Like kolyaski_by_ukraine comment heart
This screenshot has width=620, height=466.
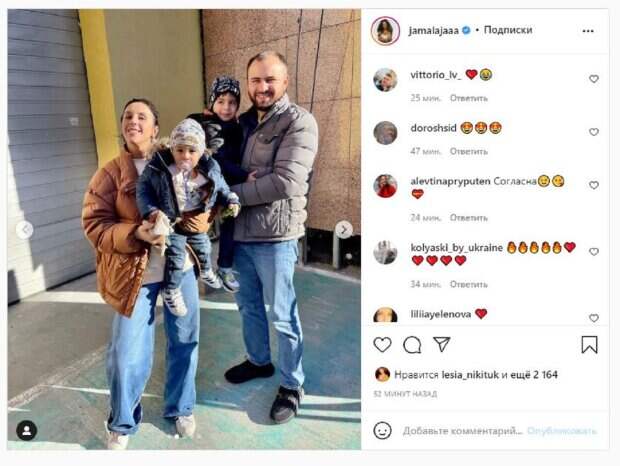[594, 252]
